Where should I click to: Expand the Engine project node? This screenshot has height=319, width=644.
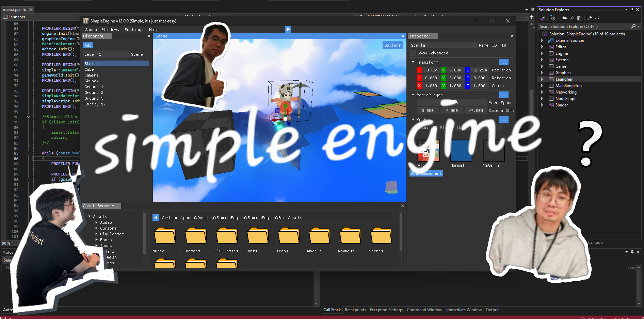[x=542, y=53]
